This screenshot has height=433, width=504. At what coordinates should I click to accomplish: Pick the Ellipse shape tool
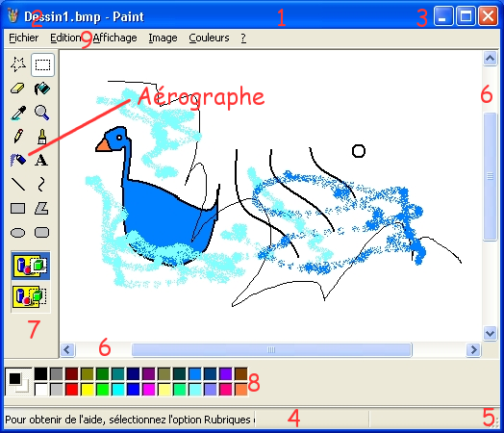18,233
